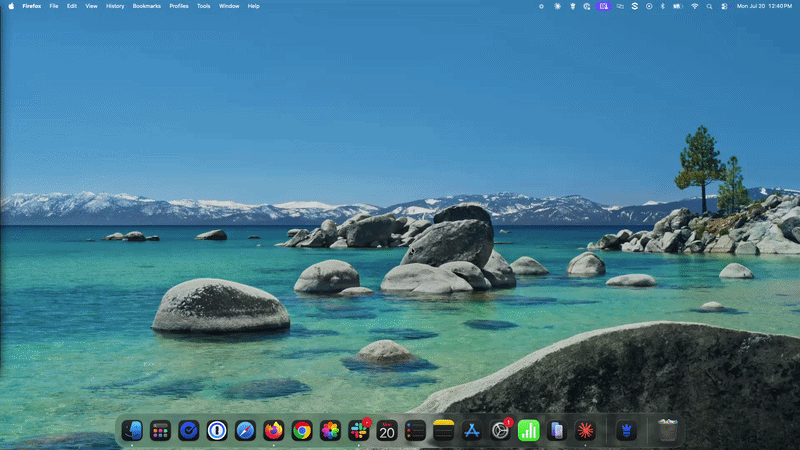800x450 pixels.
Task: Open Control Center from menu bar
Action: click(724, 6)
